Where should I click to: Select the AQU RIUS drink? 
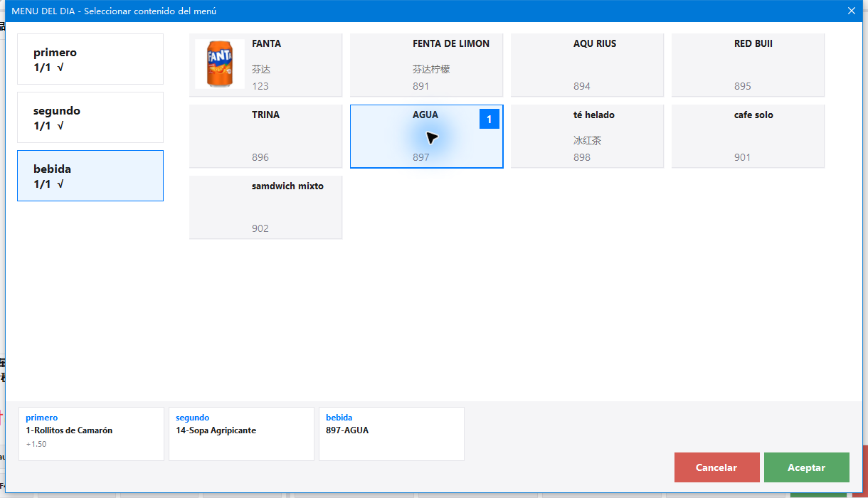tap(588, 65)
